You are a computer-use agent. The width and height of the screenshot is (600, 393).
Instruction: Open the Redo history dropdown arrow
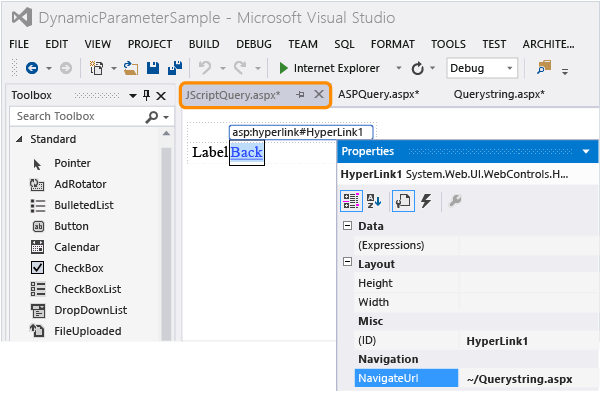pos(258,68)
